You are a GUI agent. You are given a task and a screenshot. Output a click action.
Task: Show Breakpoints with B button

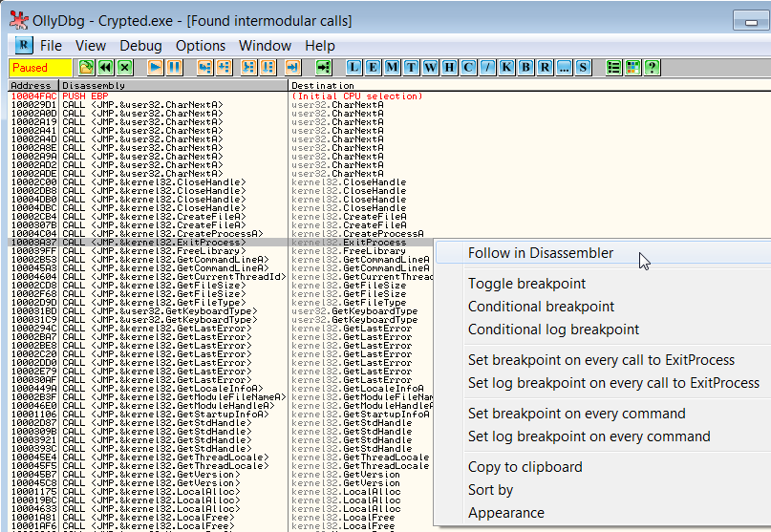525,68
